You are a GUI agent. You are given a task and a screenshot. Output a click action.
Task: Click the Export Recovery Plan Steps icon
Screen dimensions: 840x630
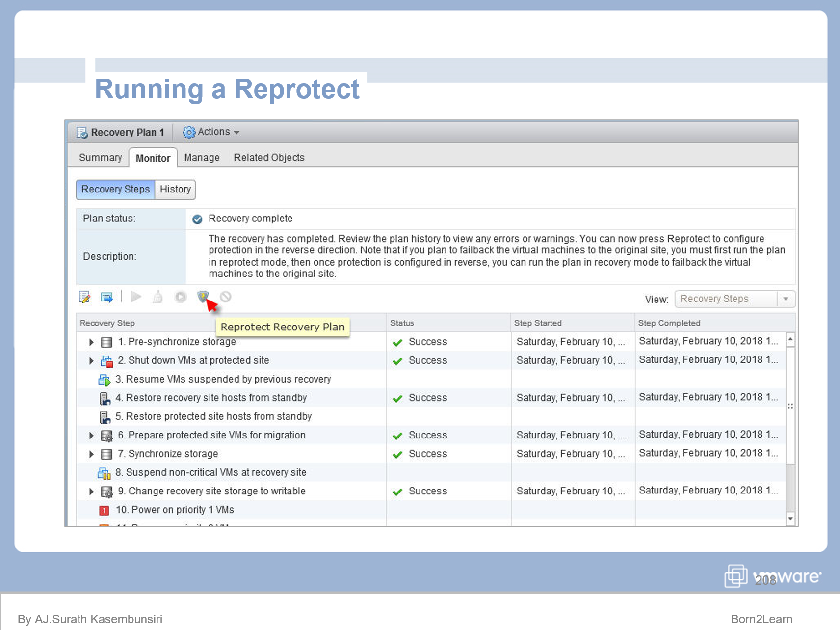click(x=107, y=297)
